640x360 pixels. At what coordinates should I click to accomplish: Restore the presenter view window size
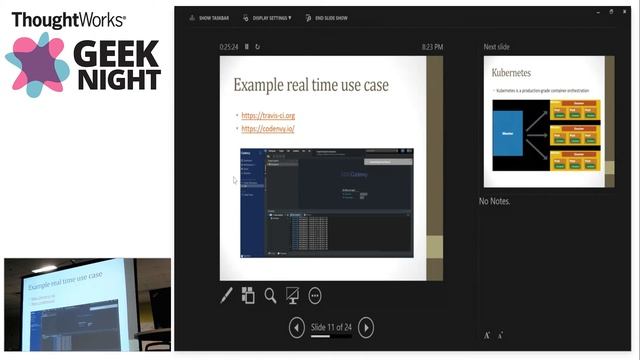click(611, 12)
